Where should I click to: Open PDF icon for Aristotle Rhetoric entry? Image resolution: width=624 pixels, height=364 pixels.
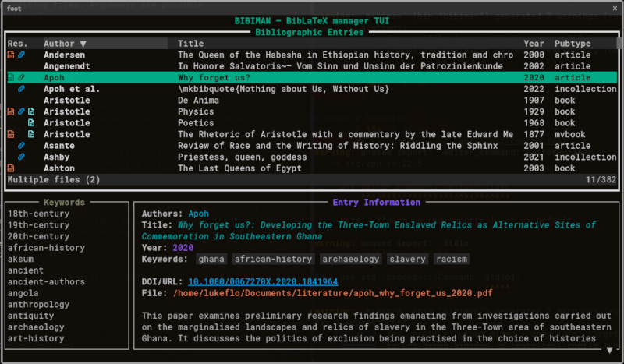pos(11,134)
